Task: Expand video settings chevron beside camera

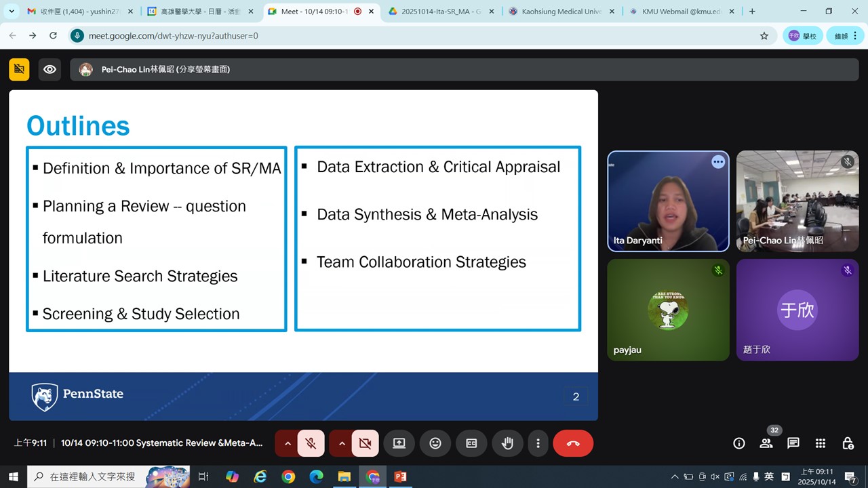Action: coord(342,443)
